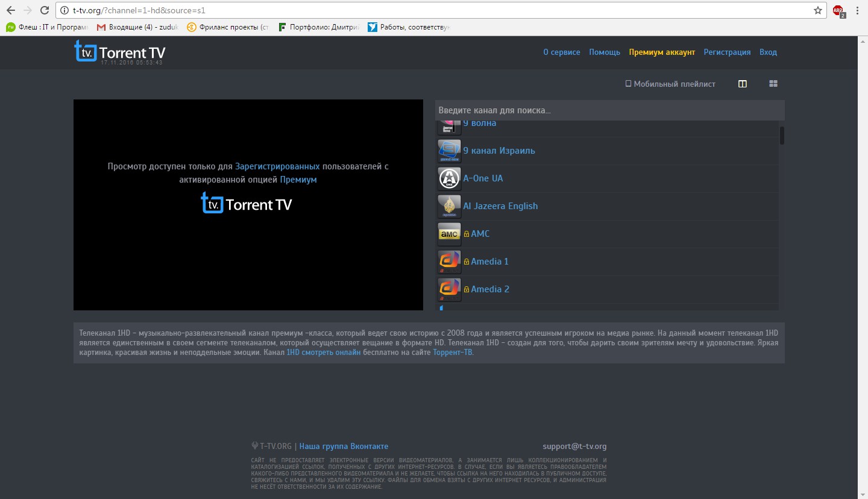Switch to two-column layout view icon
This screenshot has width=868, height=499.
(x=743, y=84)
